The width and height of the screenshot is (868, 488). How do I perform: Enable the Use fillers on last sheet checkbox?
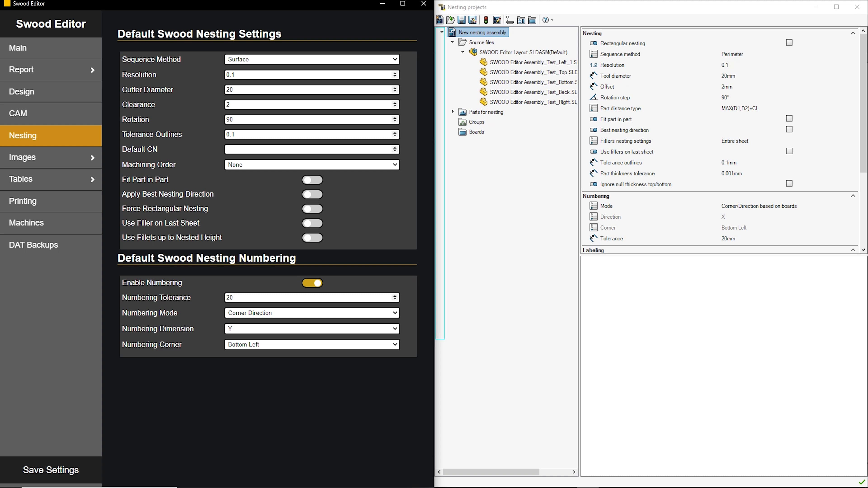click(789, 151)
